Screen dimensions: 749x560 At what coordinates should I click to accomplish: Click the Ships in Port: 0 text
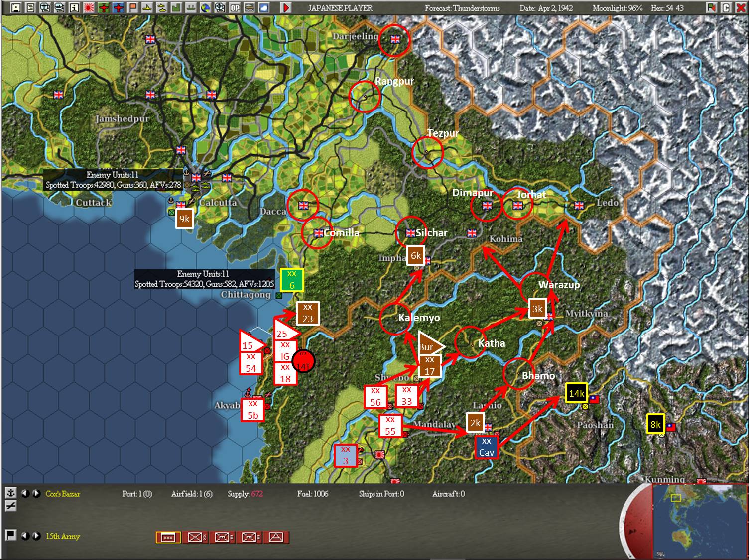pyautogui.click(x=381, y=494)
